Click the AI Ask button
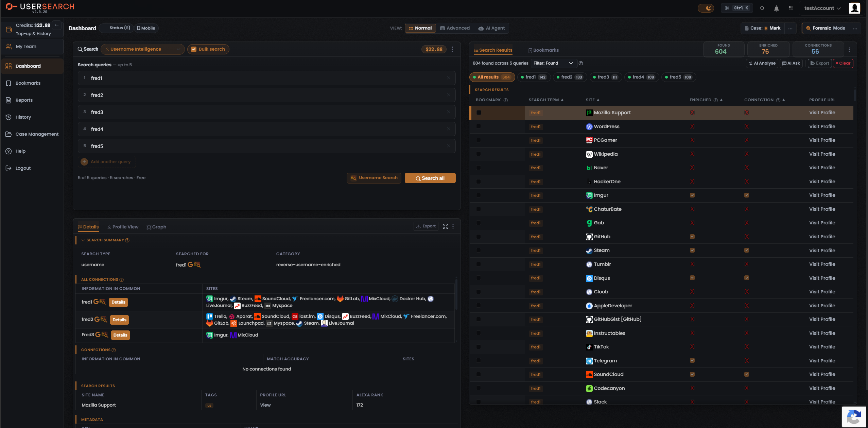Image resolution: width=868 pixels, height=428 pixels. coord(791,63)
